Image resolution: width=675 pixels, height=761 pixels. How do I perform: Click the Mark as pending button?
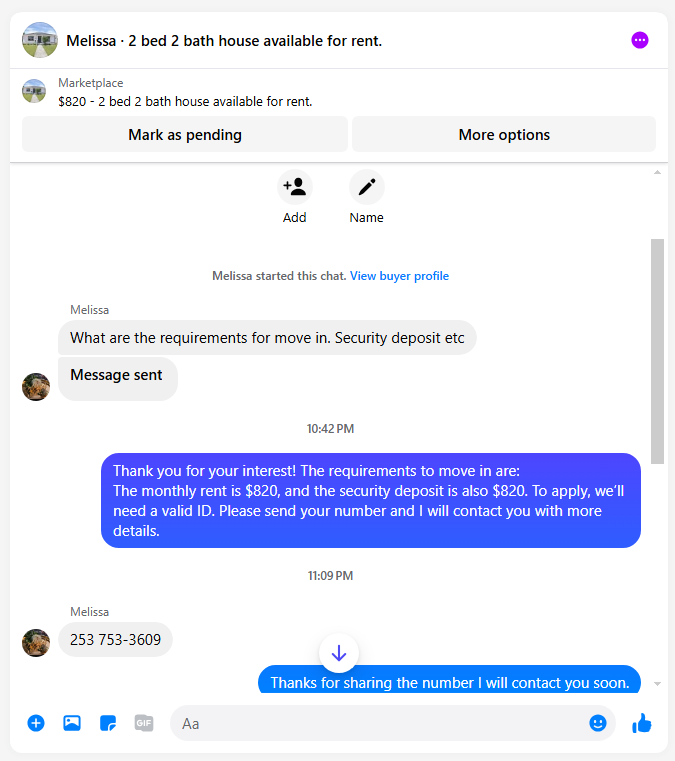pos(185,134)
